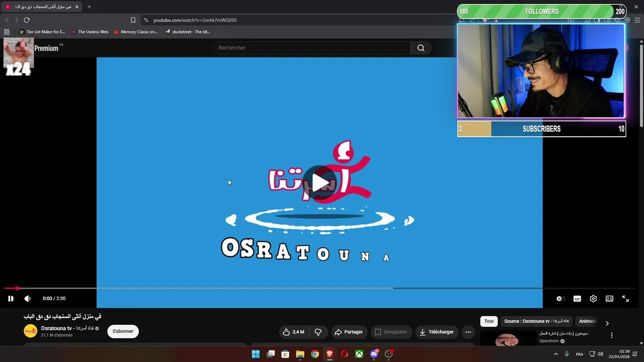The width and height of the screenshot is (644, 362).
Task: View site info icon in address bar
Action: [x=146, y=20]
